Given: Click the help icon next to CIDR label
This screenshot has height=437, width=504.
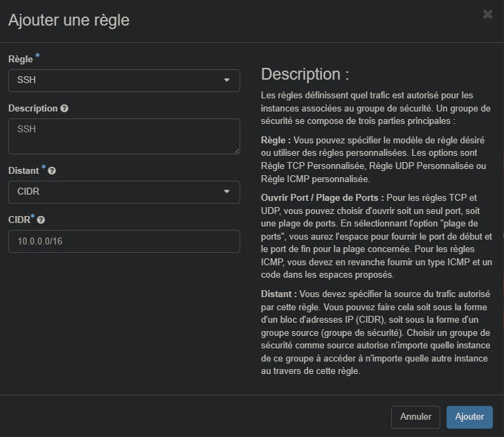Looking at the screenshot, I should 41,220.
